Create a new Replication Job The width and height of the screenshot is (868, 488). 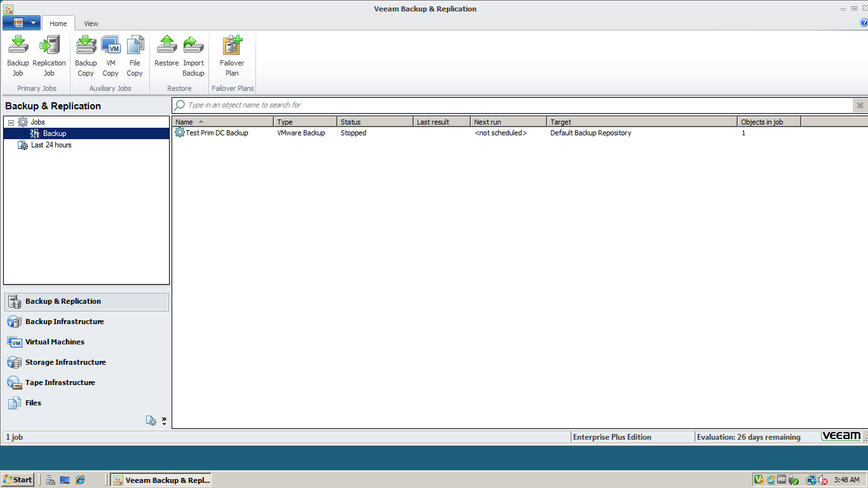49,56
